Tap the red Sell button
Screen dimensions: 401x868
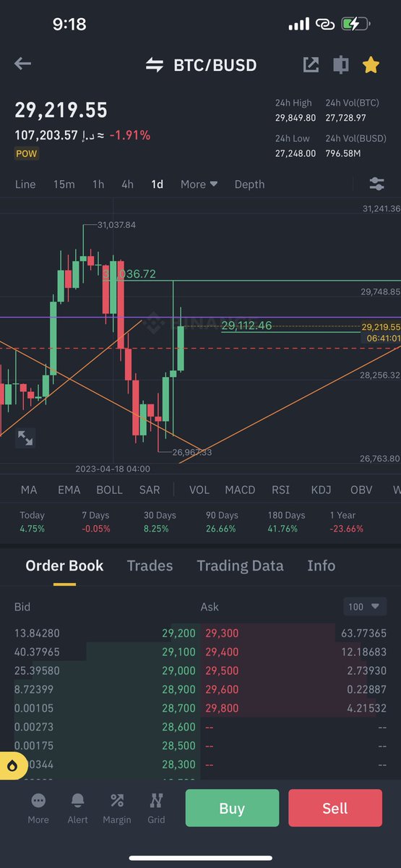point(335,808)
